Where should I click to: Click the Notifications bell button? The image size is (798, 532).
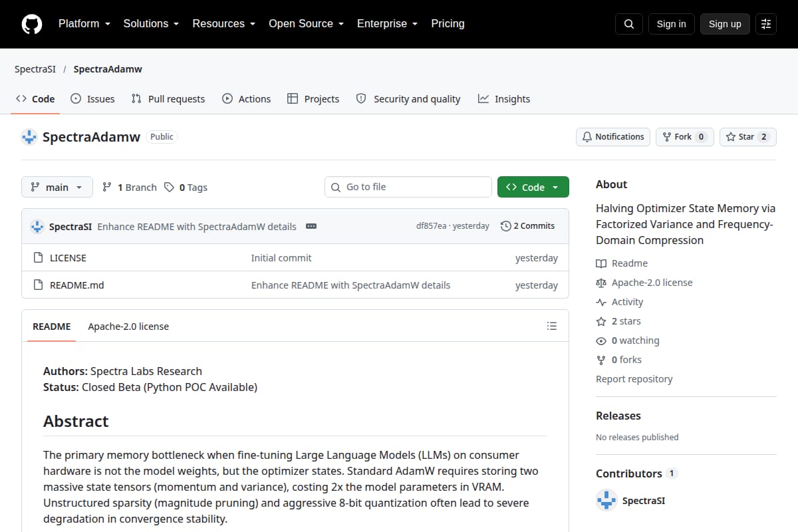click(x=612, y=137)
